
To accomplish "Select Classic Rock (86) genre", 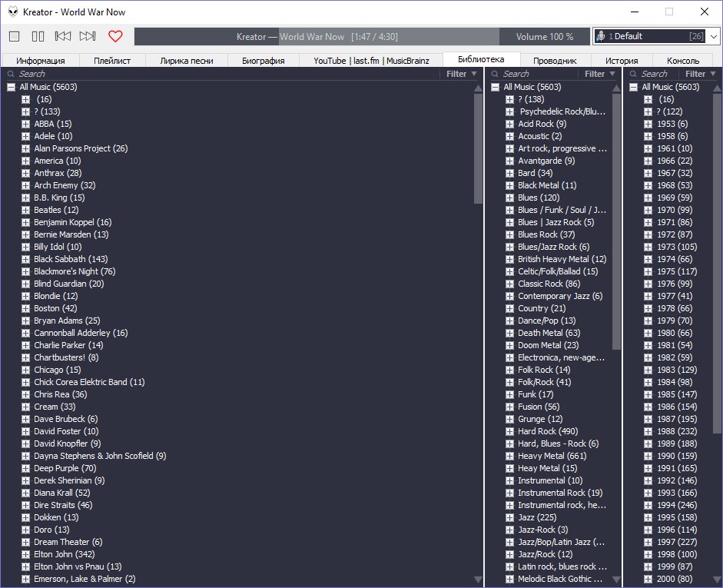I will point(549,284).
